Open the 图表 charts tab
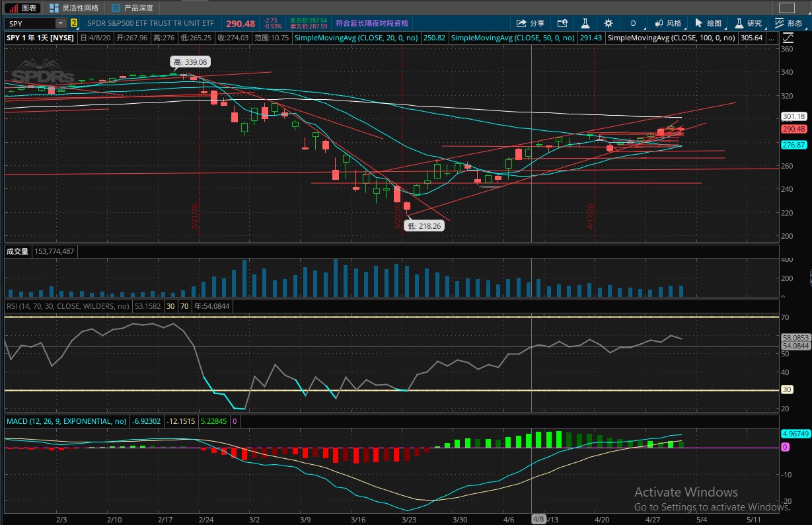 click(22, 8)
